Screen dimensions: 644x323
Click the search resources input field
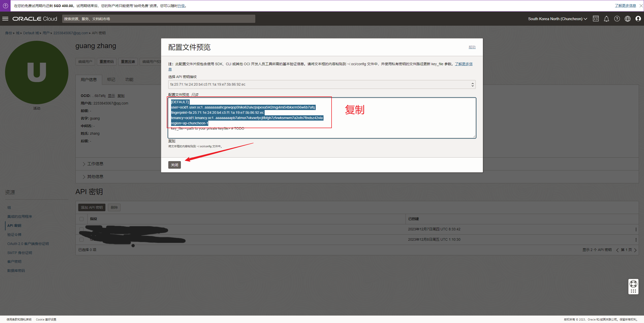[x=158, y=19]
